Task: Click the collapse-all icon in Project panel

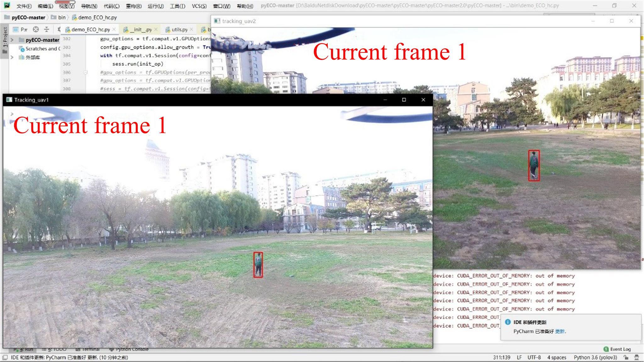Action: point(47,30)
